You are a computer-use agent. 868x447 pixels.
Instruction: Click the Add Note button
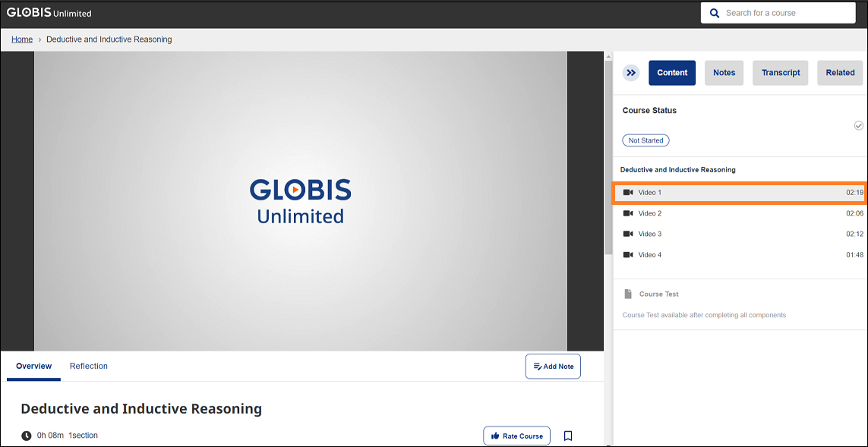coord(553,367)
